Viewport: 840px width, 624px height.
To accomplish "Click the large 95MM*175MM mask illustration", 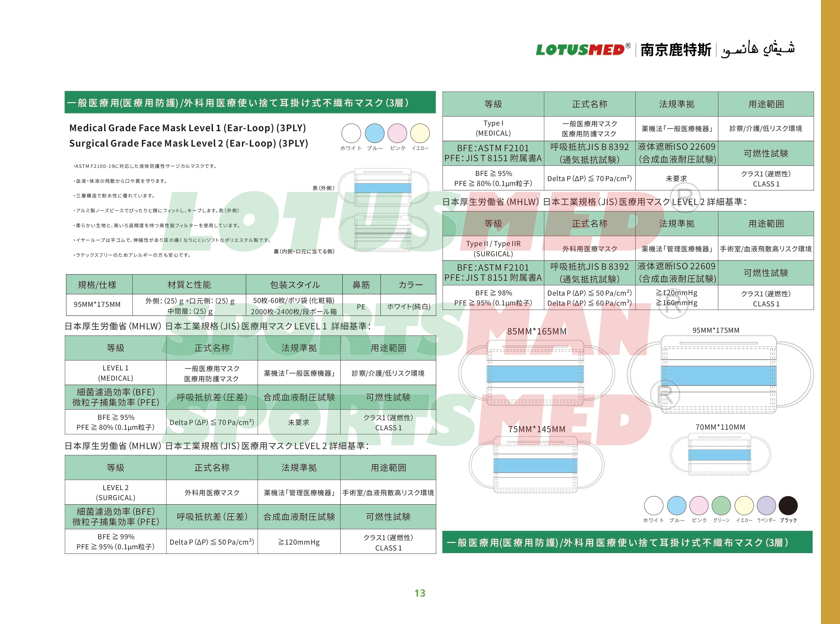I will click(720, 374).
